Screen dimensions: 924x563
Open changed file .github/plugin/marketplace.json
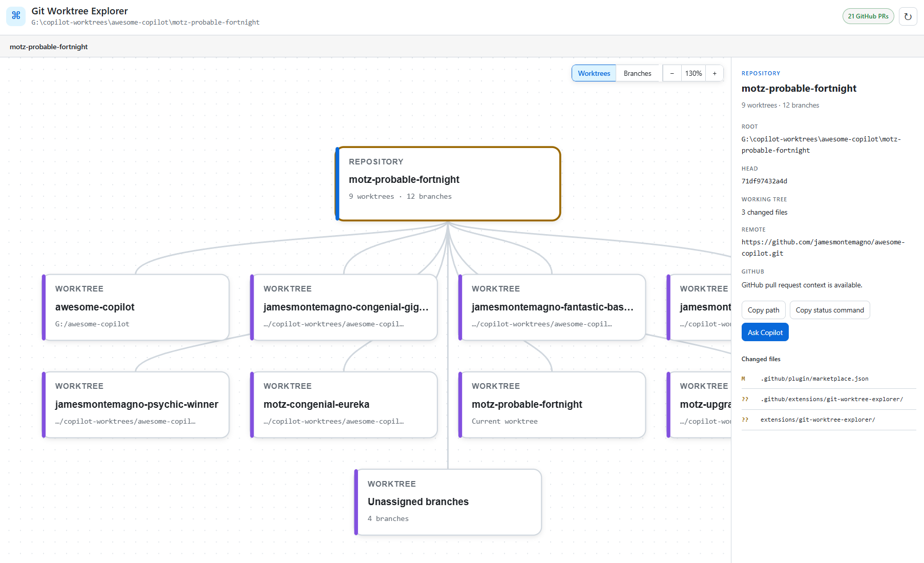(829, 379)
